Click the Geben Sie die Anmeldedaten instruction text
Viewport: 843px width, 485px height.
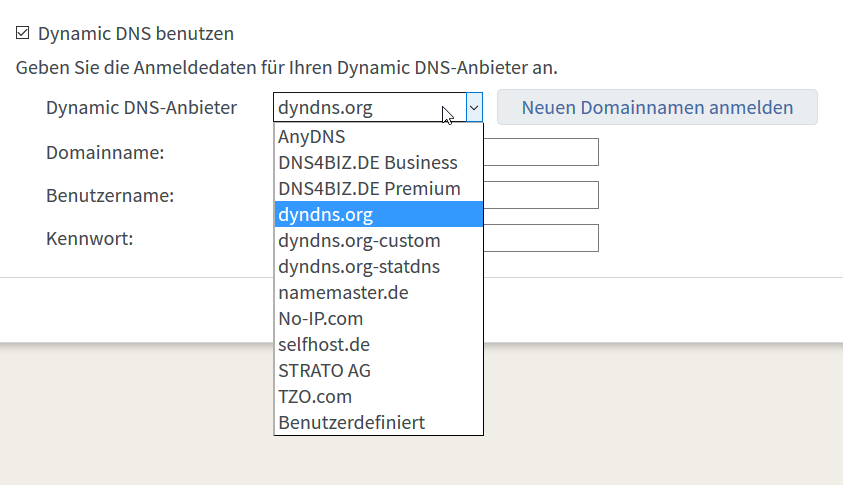(287, 68)
